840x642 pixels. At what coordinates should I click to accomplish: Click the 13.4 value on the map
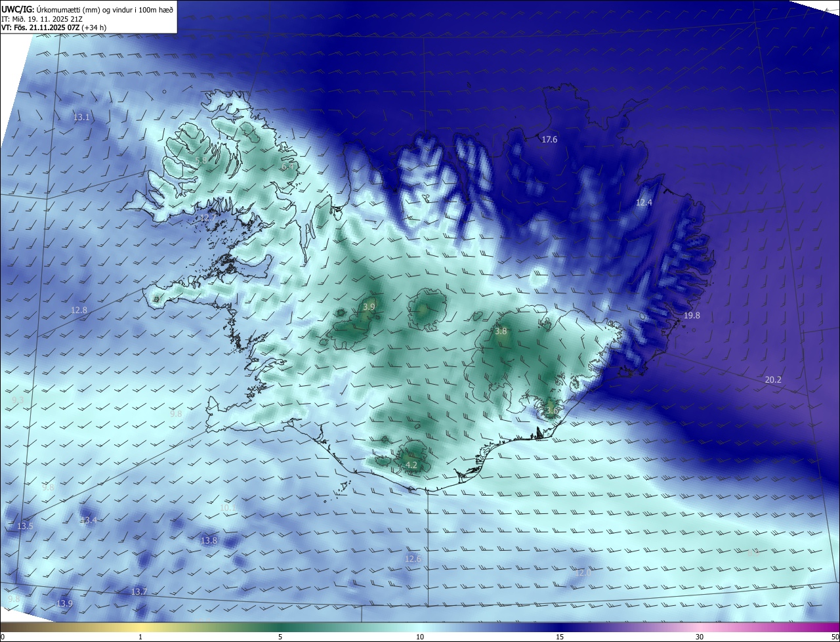pos(88,521)
